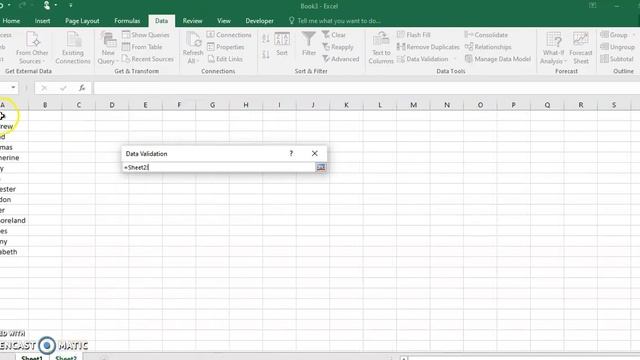Open Connections in the Connections group
This screenshot has height=360, width=640.
229,35
